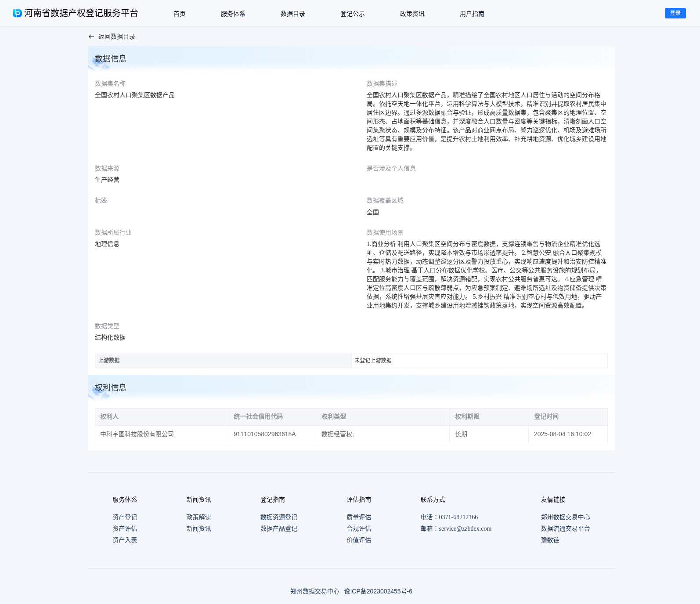700x604 pixels.
Task: Click the 权利类型 column header
Action: (382, 417)
